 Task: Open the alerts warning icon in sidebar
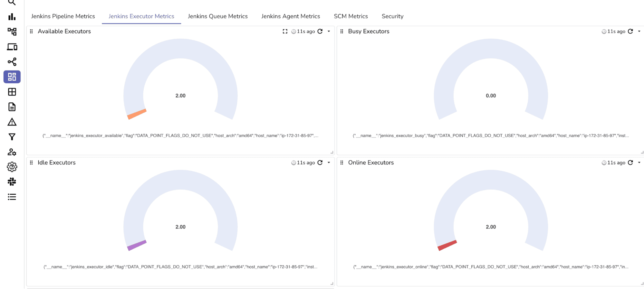[12, 122]
